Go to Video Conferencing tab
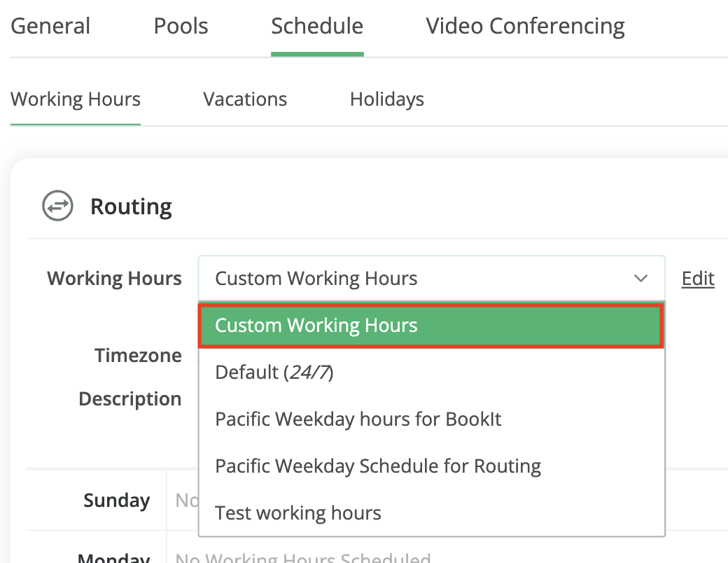The height and width of the screenshot is (563, 728). 525,27
